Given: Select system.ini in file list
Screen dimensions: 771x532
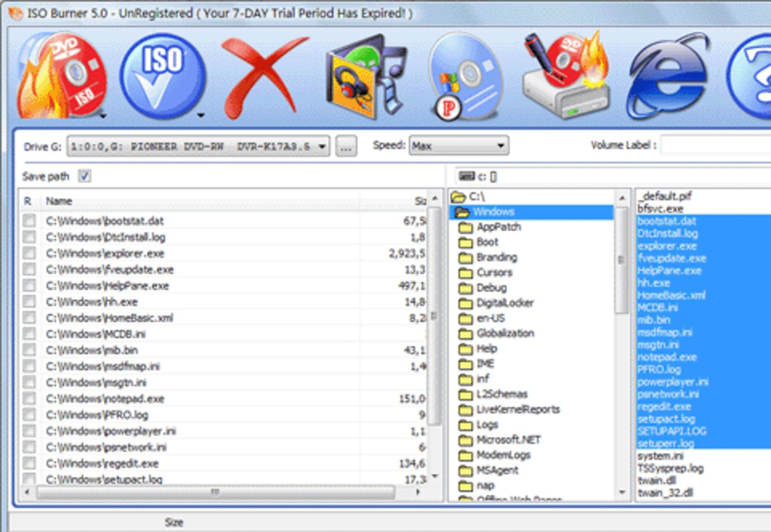Looking at the screenshot, I should pyautogui.click(x=661, y=456).
